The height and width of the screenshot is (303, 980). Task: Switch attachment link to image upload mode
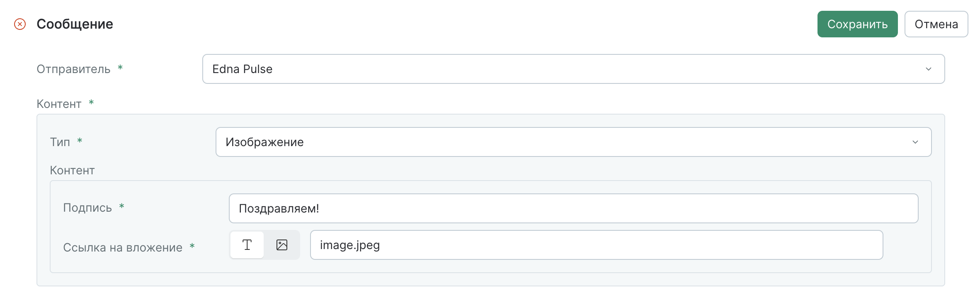coord(282,245)
